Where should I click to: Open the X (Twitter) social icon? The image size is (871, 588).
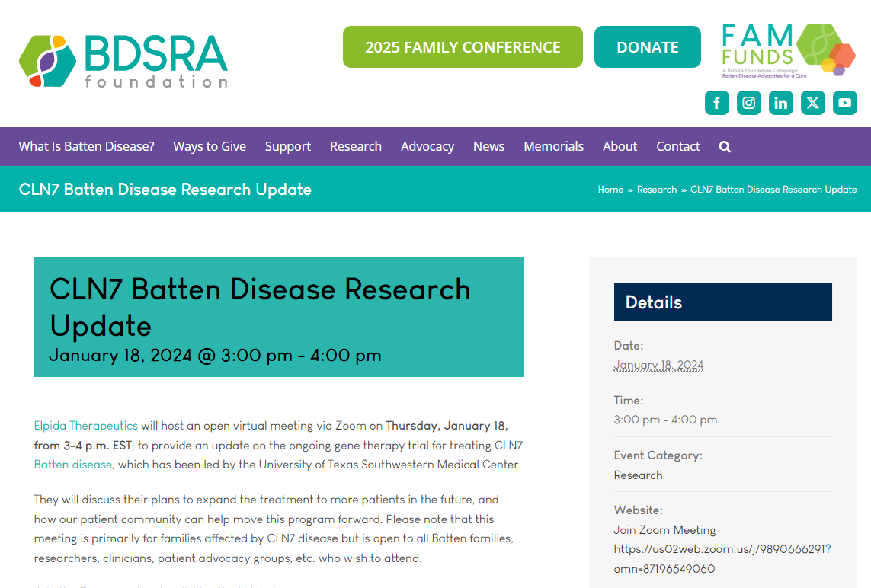813,103
